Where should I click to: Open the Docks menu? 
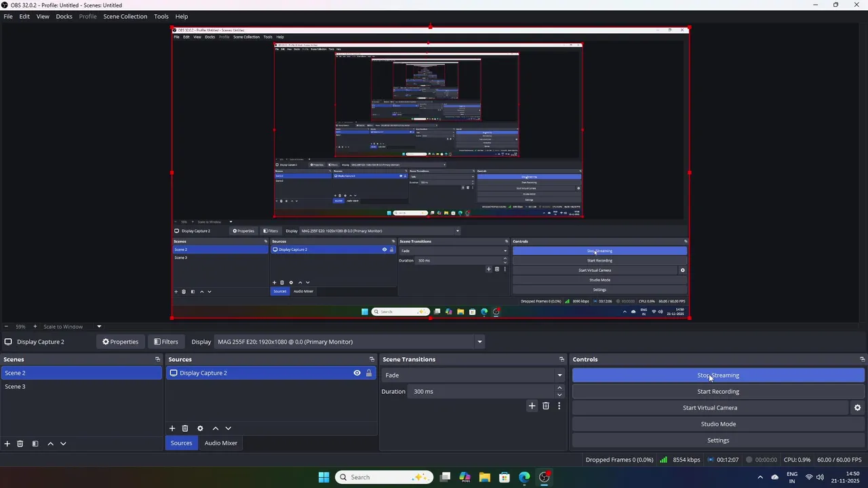click(64, 16)
